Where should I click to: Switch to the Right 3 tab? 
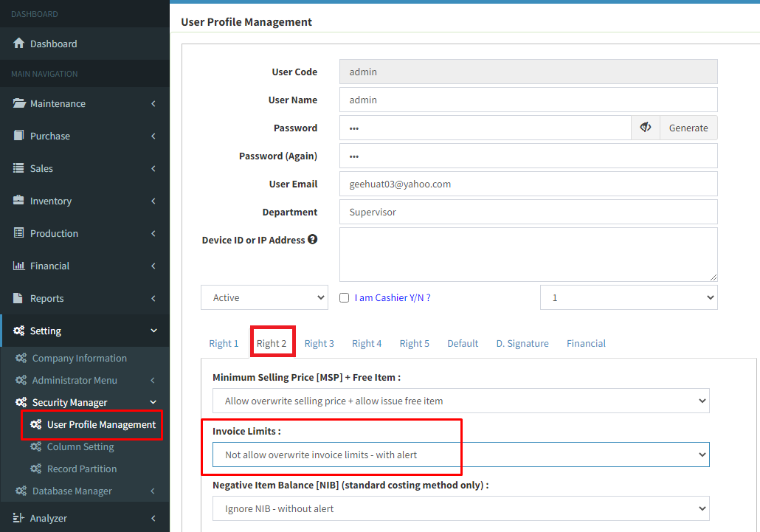click(319, 343)
